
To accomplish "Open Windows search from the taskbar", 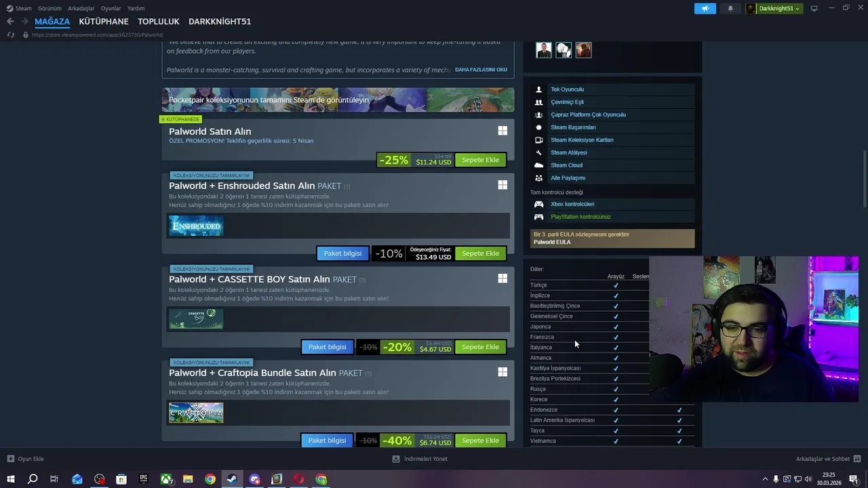I will click(x=33, y=479).
